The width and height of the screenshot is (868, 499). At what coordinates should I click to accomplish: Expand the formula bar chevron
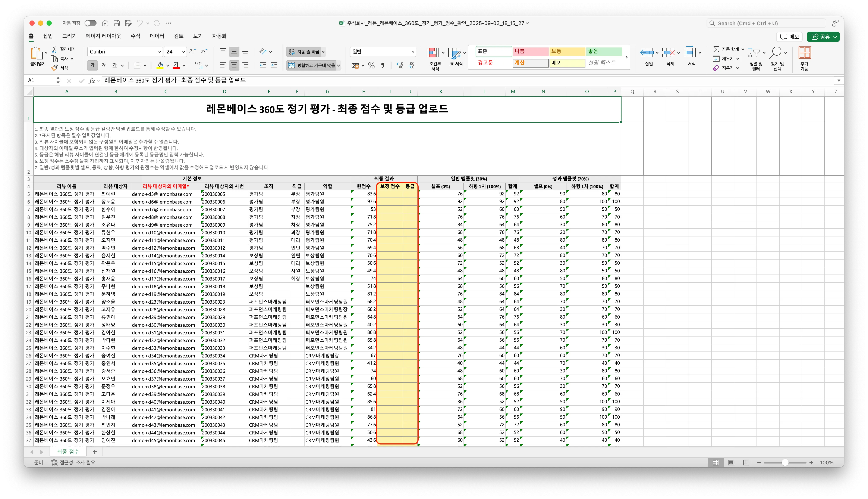click(x=839, y=81)
